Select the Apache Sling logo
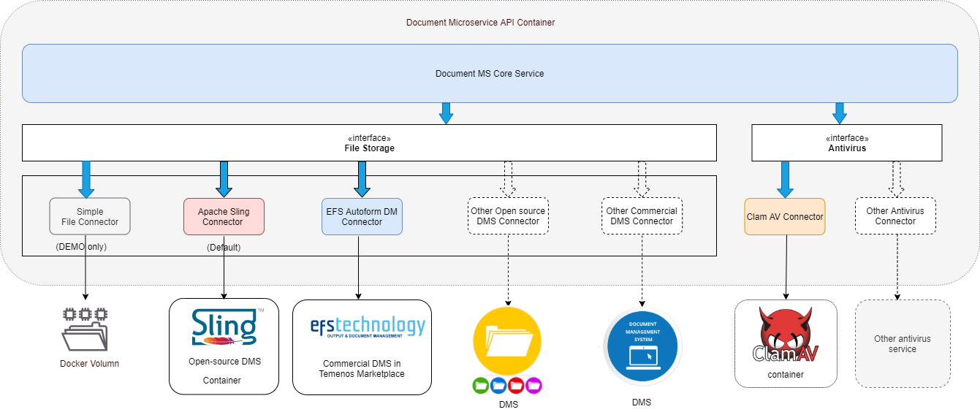The image size is (980, 412). click(224, 327)
